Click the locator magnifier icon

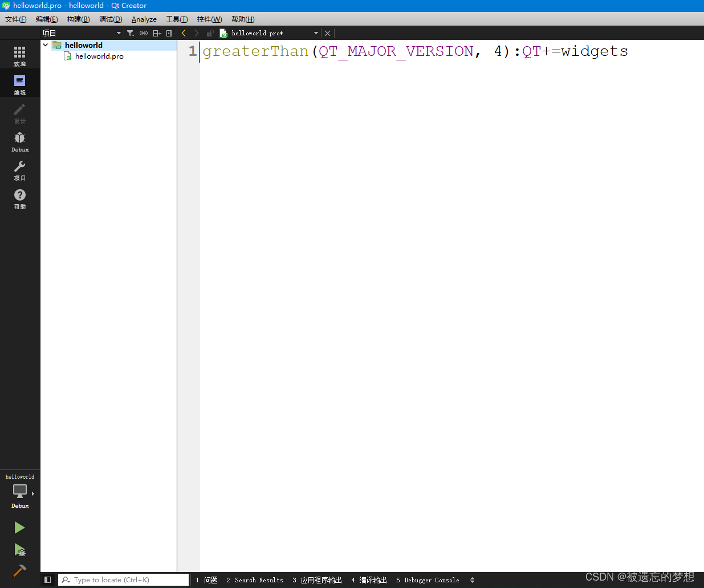[x=66, y=580]
